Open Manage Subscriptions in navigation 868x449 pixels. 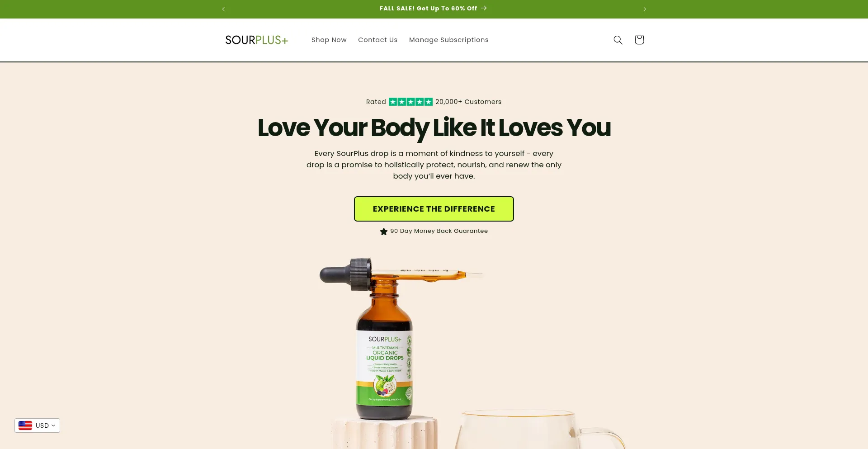tap(448, 40)
